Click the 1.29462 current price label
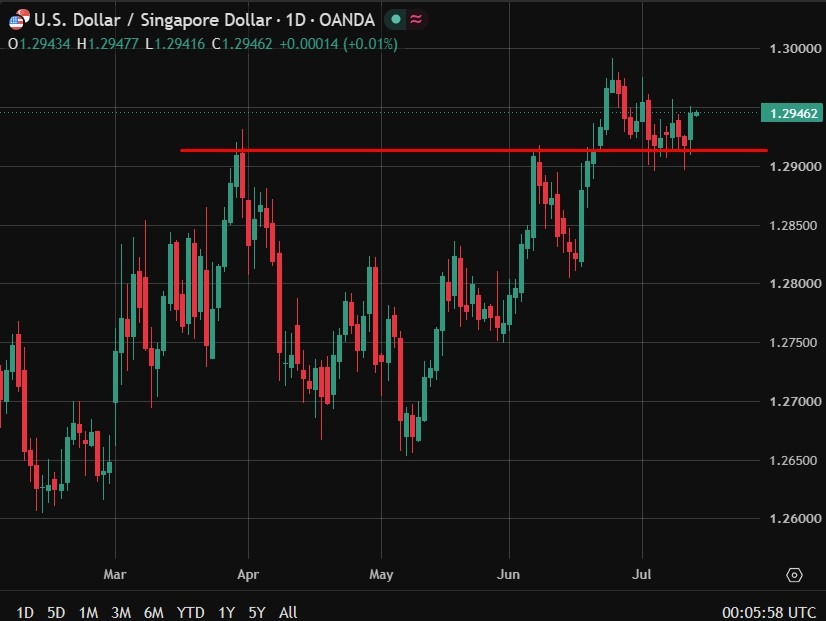 coord(792,113)
